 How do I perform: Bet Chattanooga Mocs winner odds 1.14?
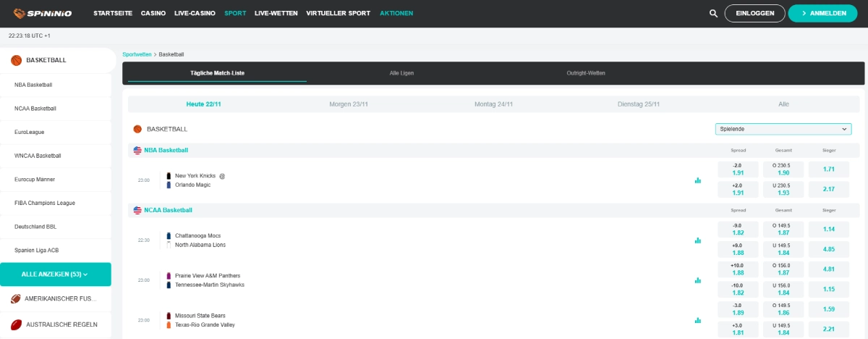[x=829, y=229]
